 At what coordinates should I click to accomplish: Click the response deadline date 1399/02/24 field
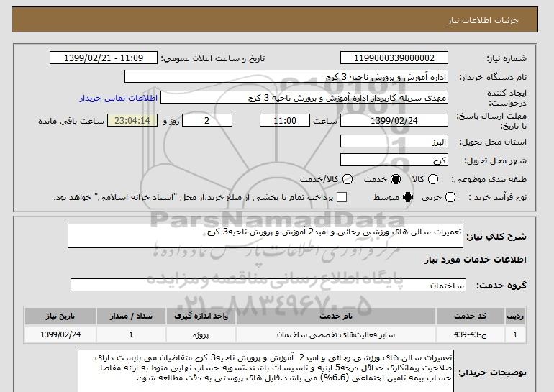(394, 120)
